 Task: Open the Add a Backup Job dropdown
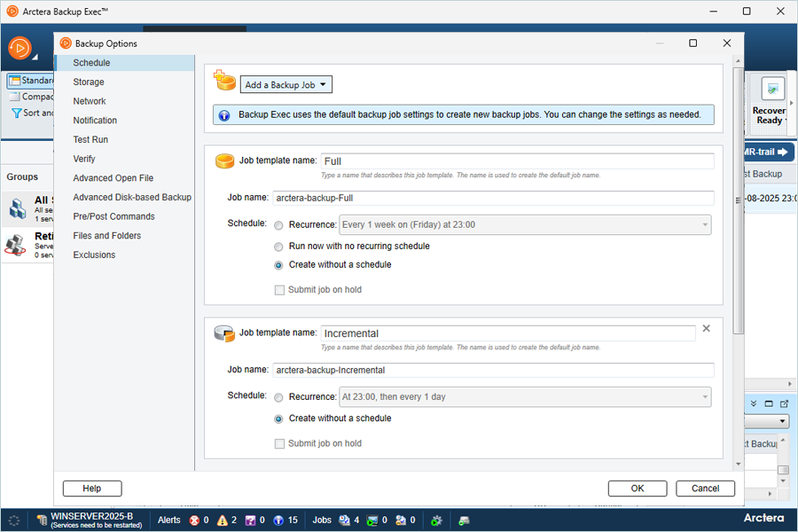tap(286, 85)
